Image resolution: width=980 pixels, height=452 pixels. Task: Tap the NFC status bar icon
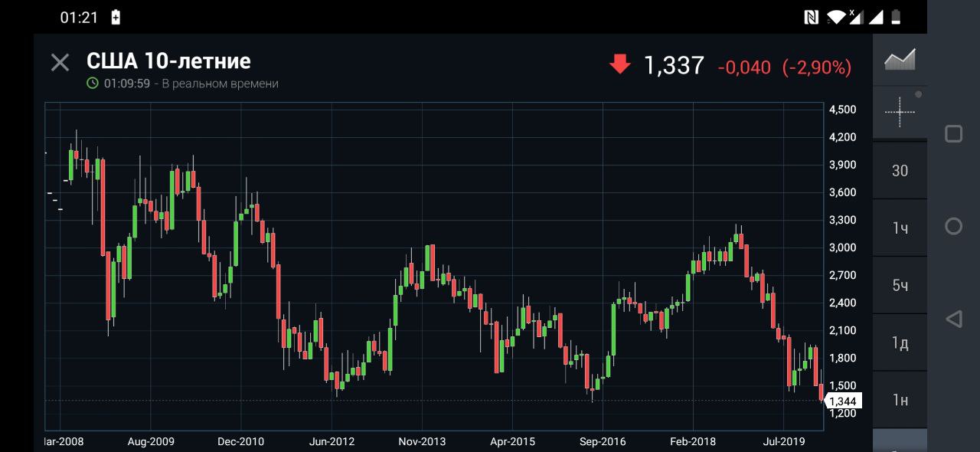[x=812, y=17]
